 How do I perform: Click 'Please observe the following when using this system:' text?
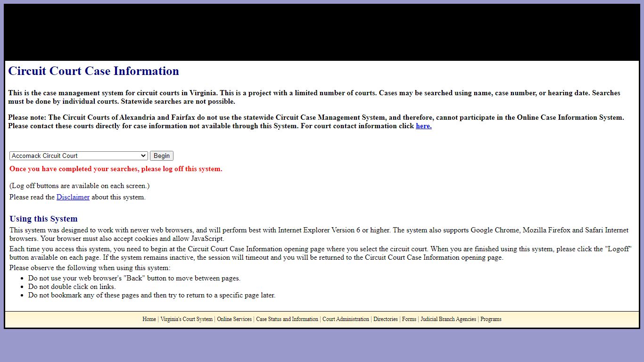coord(90,268)
